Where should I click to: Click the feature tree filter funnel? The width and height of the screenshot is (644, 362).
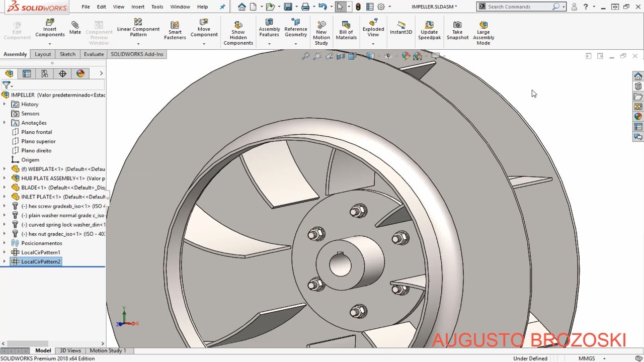click(x=6, y=85)
